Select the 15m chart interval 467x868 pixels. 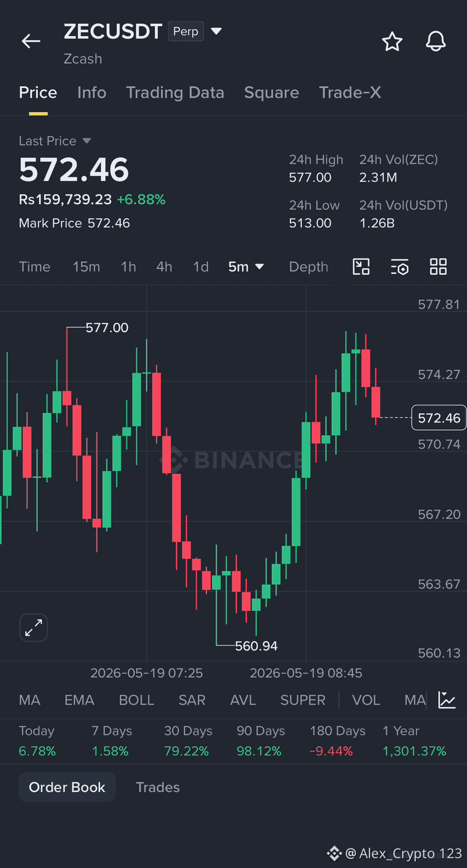click(86, 267)
